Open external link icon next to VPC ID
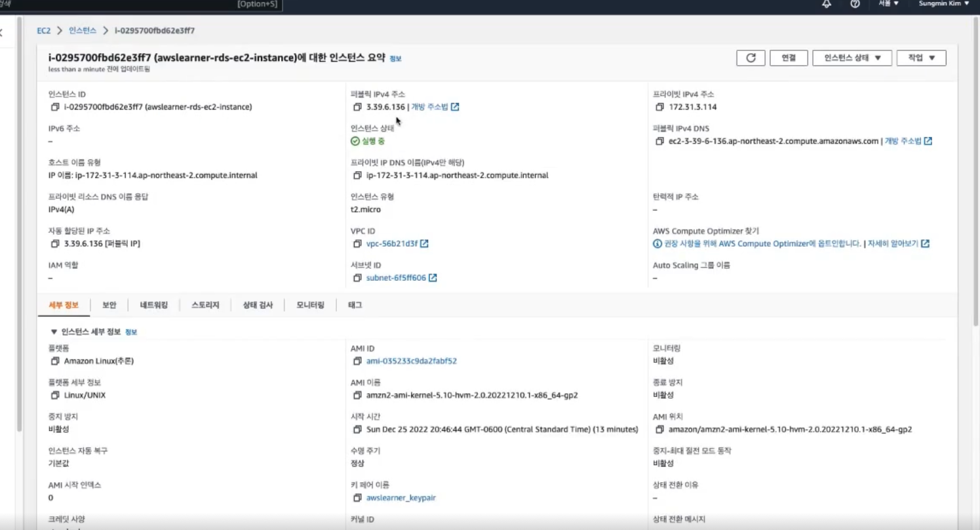Screen dimensions: 980x530 click(424, 243)
